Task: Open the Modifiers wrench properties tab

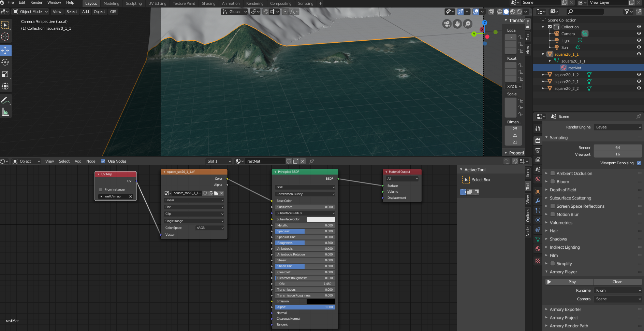Action: click(538, 201)
